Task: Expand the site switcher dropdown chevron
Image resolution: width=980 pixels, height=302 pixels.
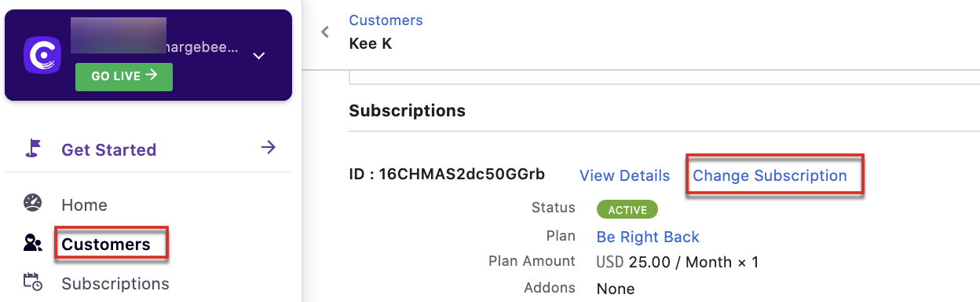Action: 259,56
